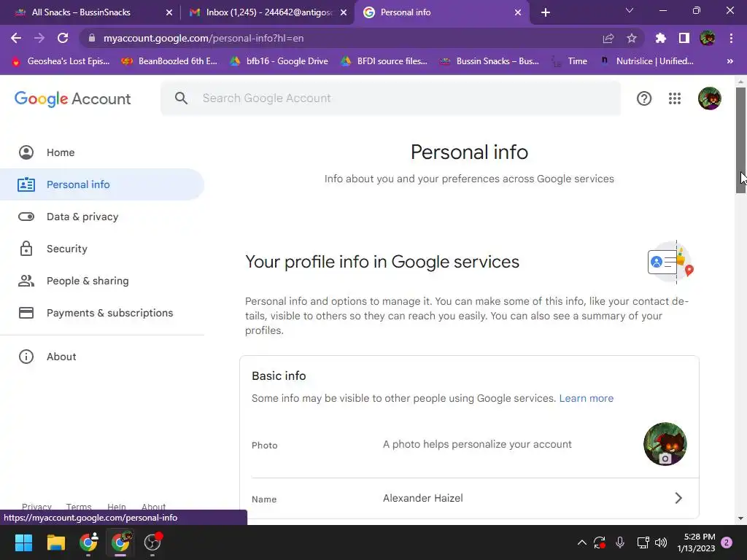Open the BeanBoozled 6th E... bookmark

point(169,61)
